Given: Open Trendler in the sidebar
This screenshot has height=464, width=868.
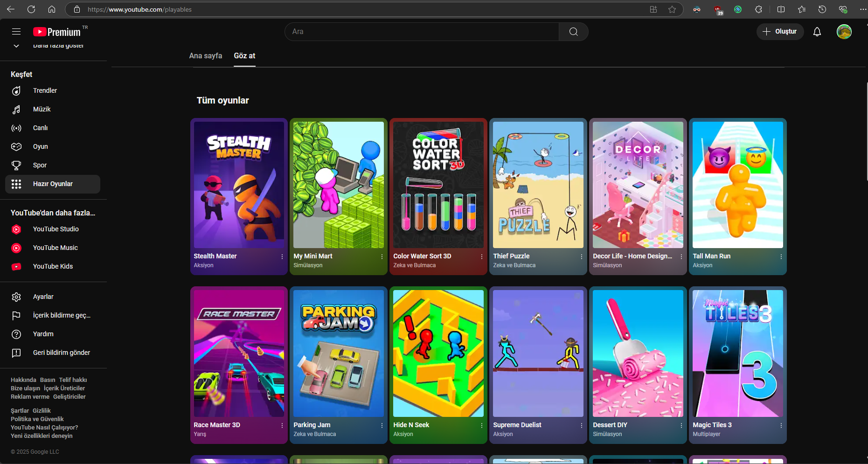Looking at the screenshot, I should point(53,91).
